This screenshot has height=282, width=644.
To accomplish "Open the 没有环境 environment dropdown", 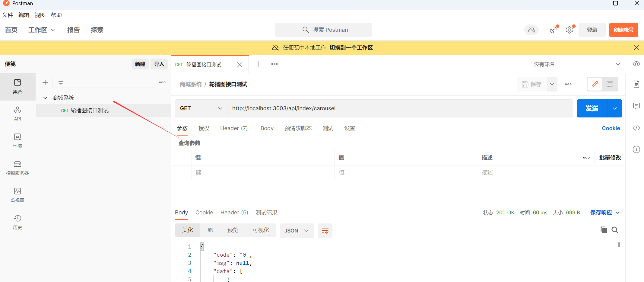I will tap(577, 64).
